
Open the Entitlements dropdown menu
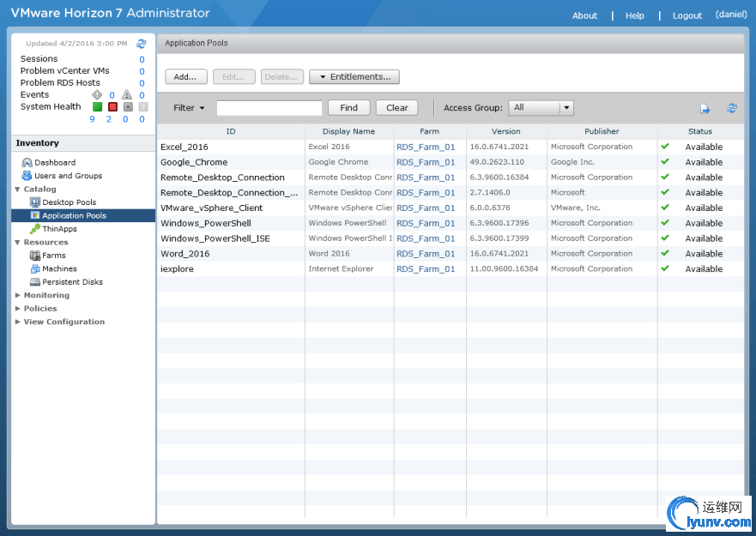point(354,76)
